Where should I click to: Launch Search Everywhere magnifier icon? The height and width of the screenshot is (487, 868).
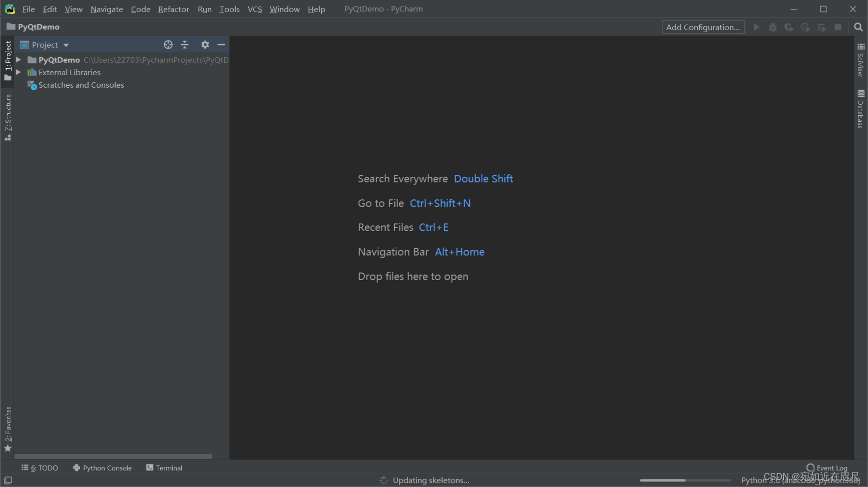pyautogui.click(x=858, y=27)
